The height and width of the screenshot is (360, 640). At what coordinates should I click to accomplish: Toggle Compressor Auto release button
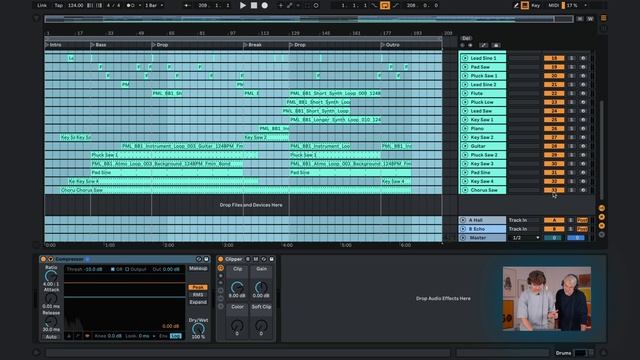[x=51, y=337]
